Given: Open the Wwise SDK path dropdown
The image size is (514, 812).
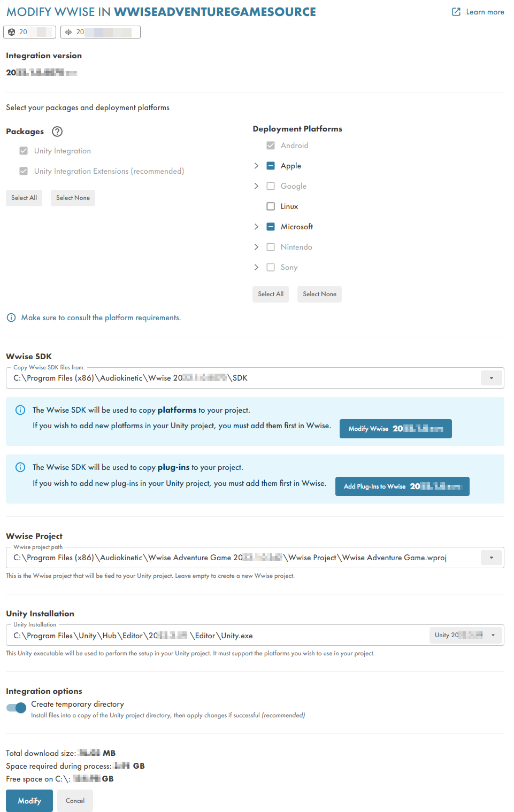Looking at the screenshot, I should point(492,378).
